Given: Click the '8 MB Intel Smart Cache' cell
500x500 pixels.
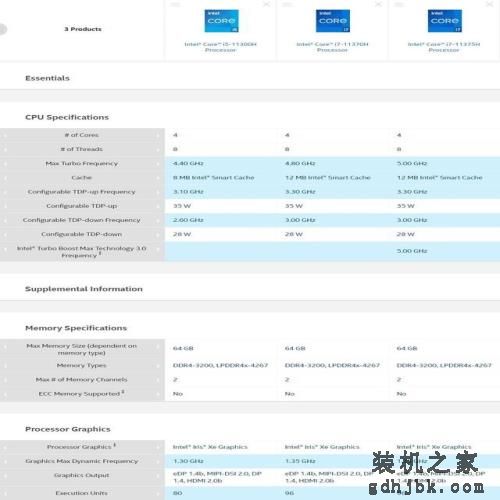Looking at the screenshot, I should coord(214,177).
